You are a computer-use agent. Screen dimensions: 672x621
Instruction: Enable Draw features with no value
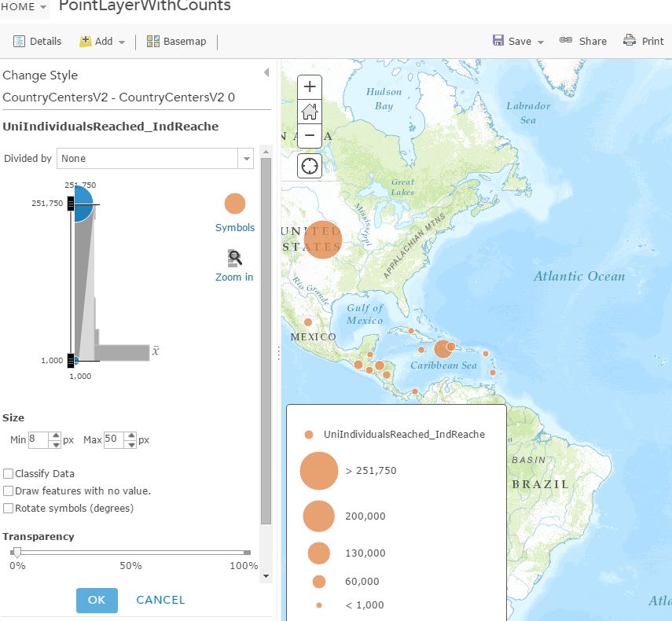8,491
